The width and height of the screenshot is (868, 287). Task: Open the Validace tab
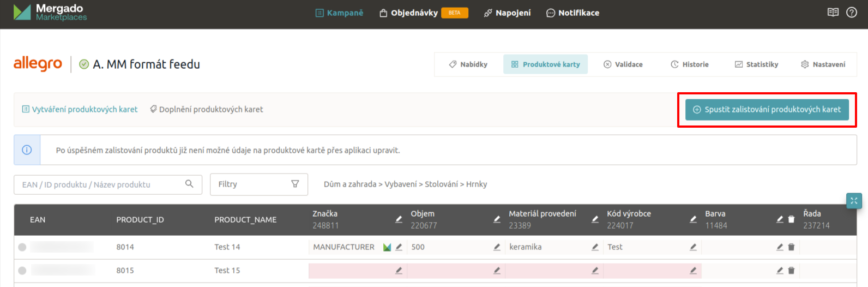point(623,64)
